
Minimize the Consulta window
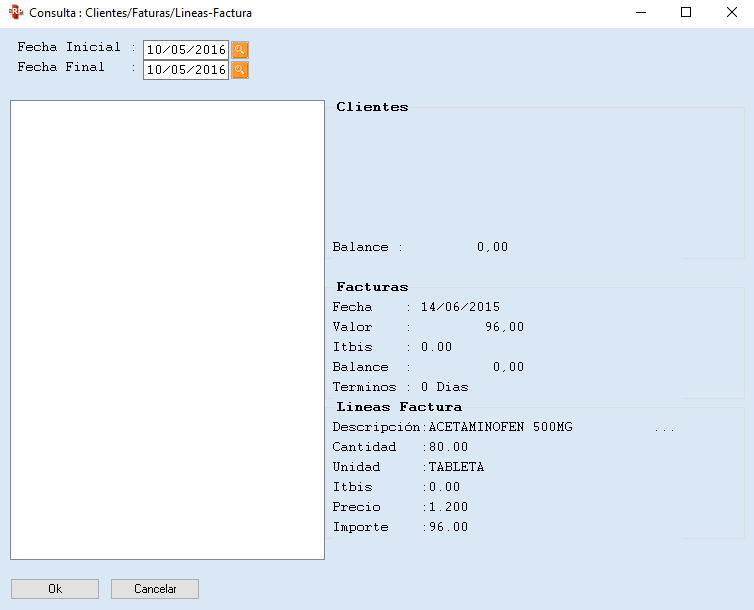640,13
